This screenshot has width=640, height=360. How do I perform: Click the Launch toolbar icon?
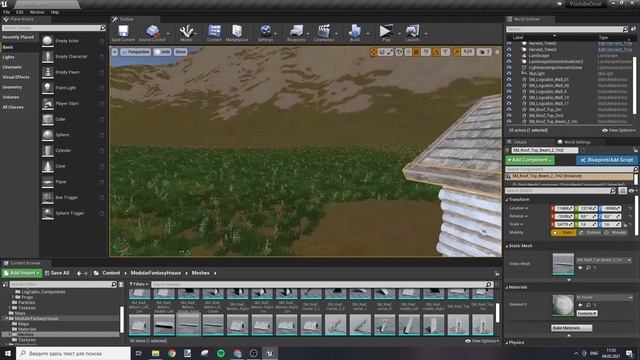pyautogui.click(x=412, y=33)
